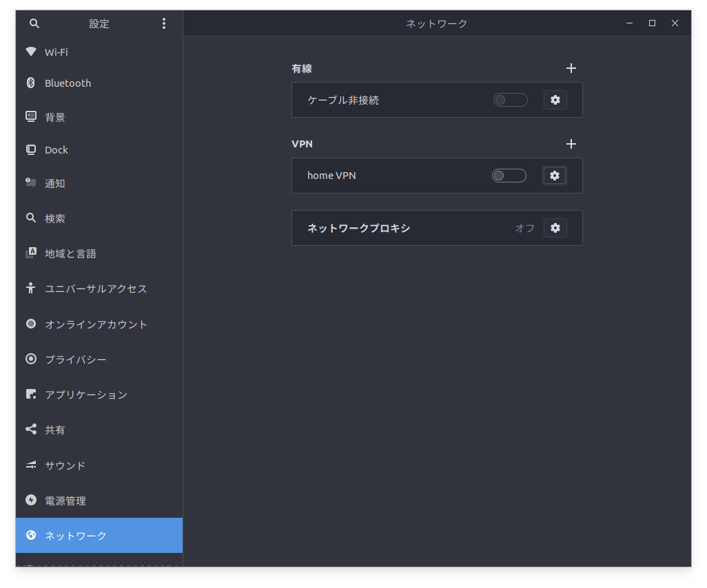Enable the wired ケーブル非接続 connection switch
Screen dimensions: 707x588
coord(510,100)
